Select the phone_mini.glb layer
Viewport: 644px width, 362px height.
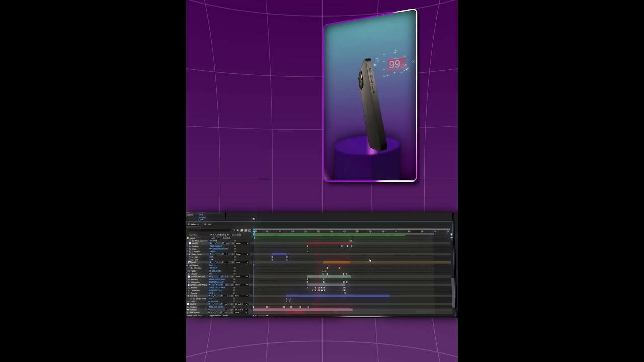[198, 276]
